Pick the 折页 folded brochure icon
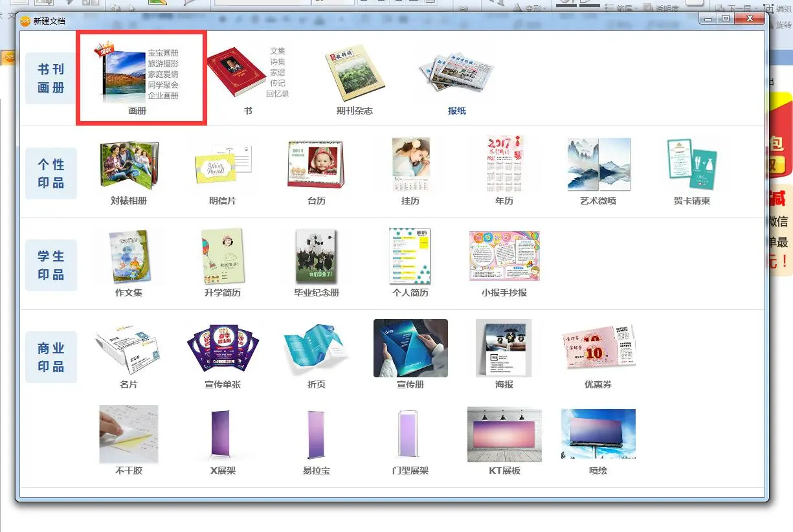Image resolution: width=793 pixels, height=532 pixels. pos(316,349)
